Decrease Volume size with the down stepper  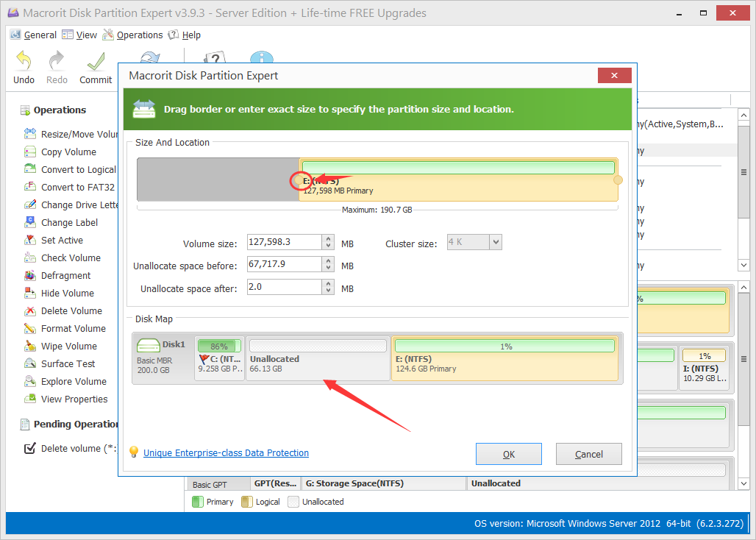(328, 246)
